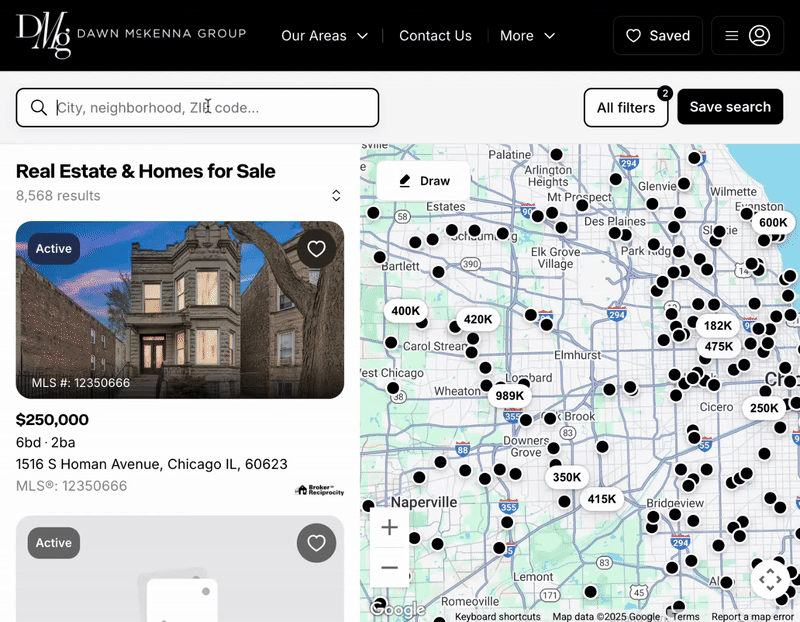Click the Active badge on second listing card
Screen dimensions: 800x622
[54, 543]
